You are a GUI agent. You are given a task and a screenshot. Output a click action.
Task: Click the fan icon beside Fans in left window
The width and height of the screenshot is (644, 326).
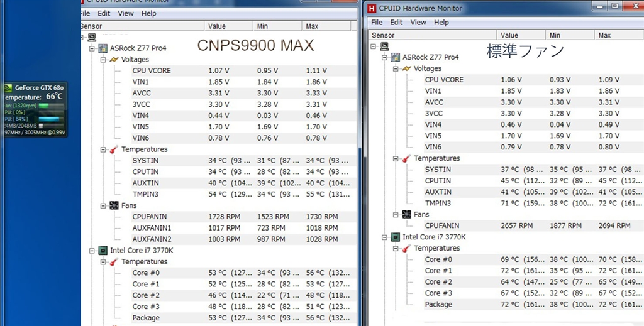pos(114,205)
